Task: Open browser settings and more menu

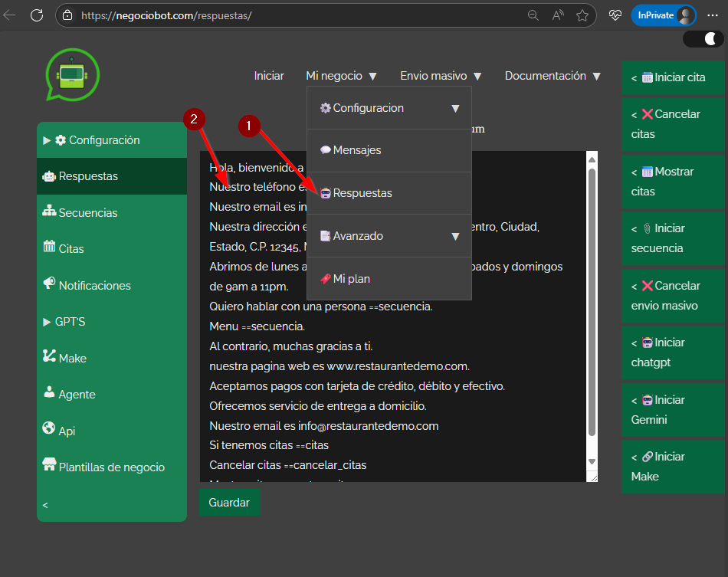Action: [713, 15]
